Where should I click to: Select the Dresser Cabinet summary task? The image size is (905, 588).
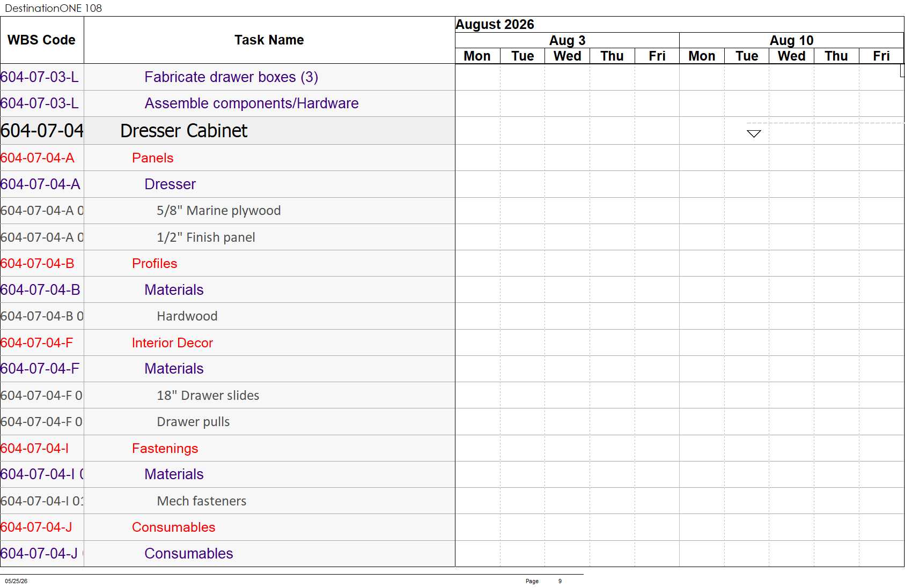click(183, 131)
